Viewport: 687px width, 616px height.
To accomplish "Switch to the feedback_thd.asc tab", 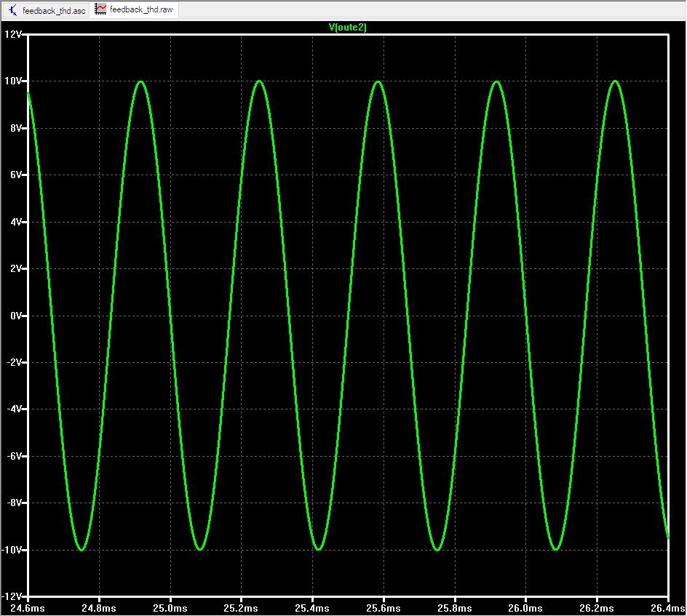I will coord(53,11).
